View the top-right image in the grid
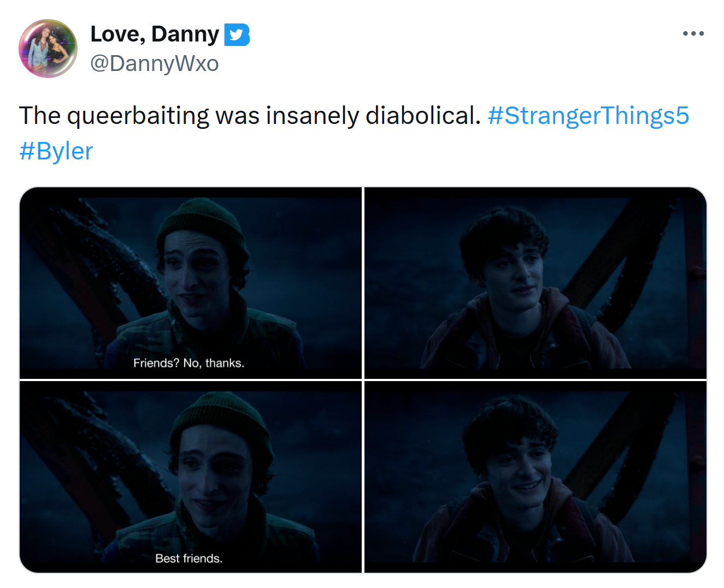 tap(535, 283)
